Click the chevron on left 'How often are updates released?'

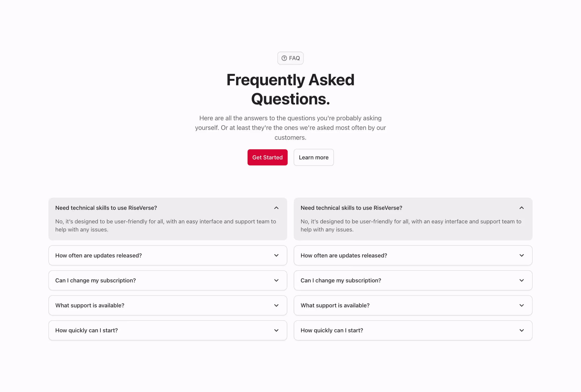tap(276, 255)
